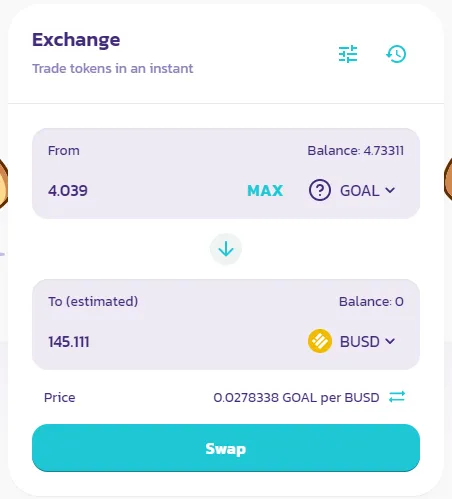Image resolution: width=452 pixels, height=499 pixels.
Task: Open the swap settings sliders icon
Action: (x=348, y=54)
